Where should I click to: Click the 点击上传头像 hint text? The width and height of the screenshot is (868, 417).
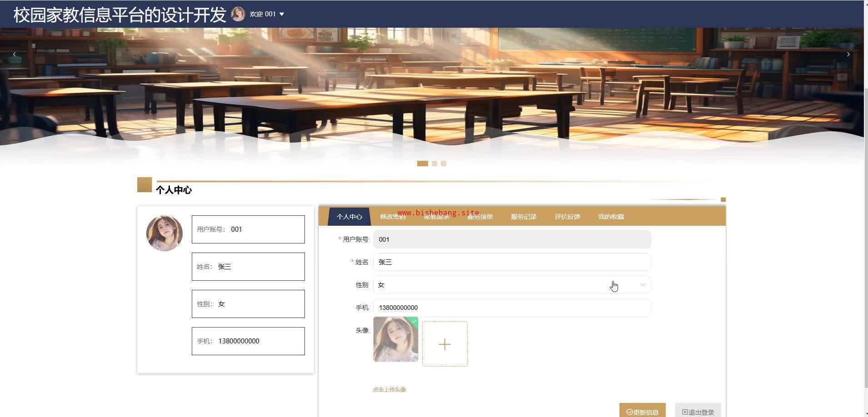389,390
